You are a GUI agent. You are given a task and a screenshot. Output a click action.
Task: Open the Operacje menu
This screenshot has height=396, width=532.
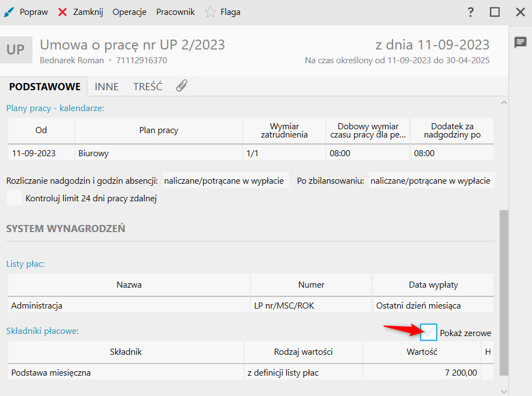pos(130,12)
